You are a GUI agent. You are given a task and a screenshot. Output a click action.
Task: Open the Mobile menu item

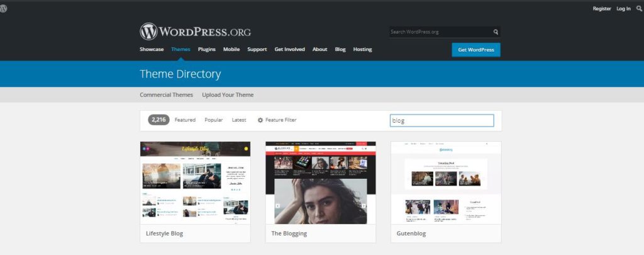pyautogui.click(x=231, y=49)
